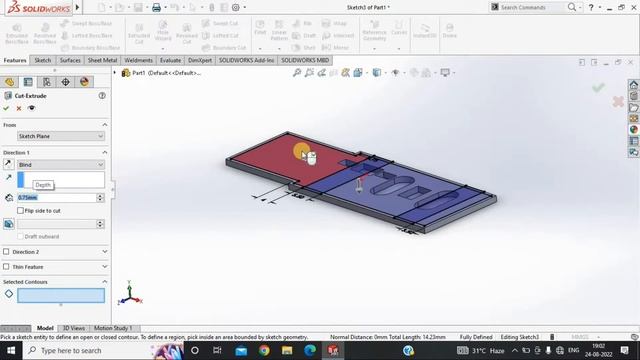Select the Model bottom tab
The image size is (640, 360).
click(45, 328)
